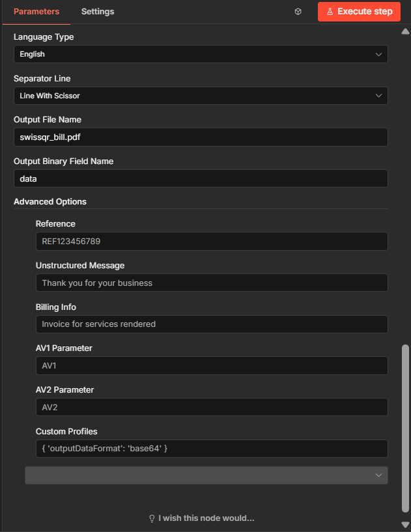Focus the AV1 Parameter input
The height and width of the screenshot is (532, 411).
click(x=212, y=366)
